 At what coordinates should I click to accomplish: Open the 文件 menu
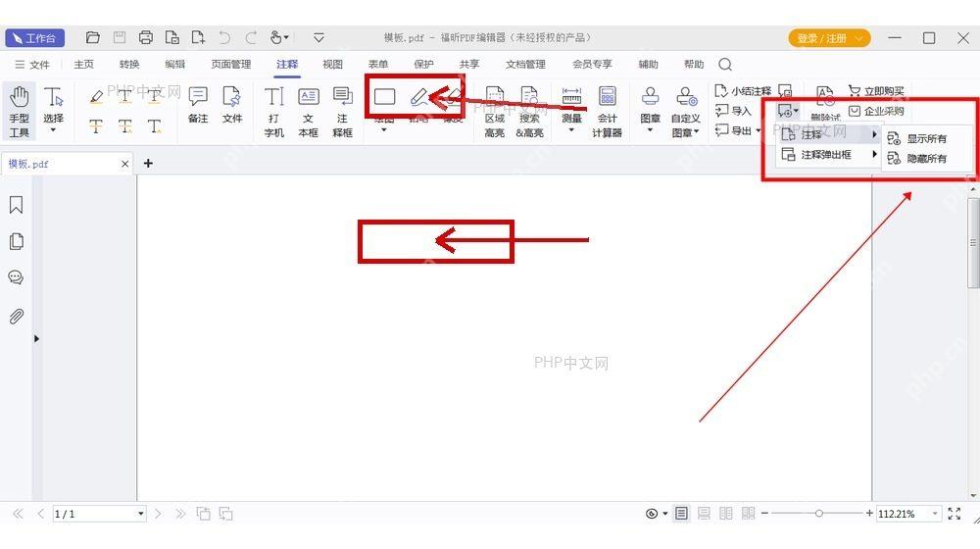pos(32,65)
